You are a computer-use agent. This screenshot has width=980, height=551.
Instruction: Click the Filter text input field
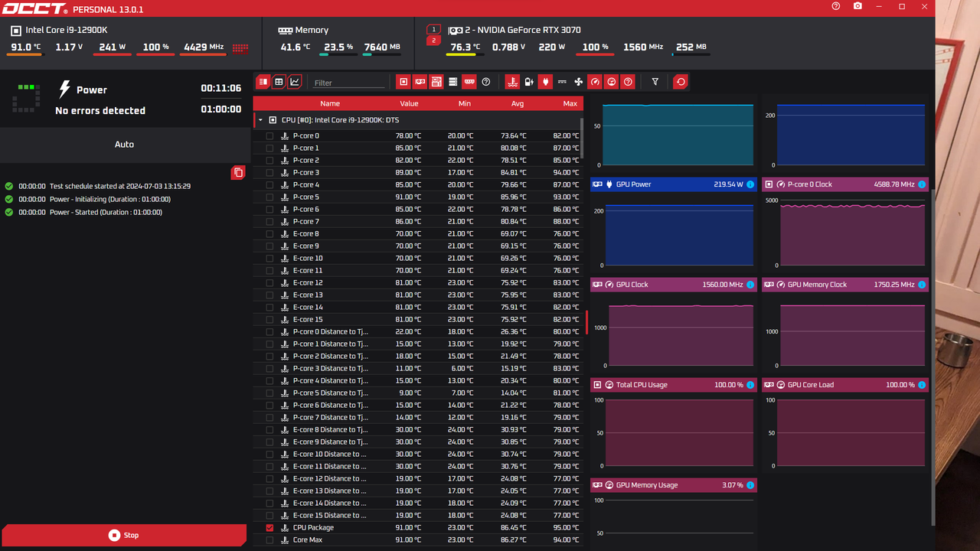[348, 83]
